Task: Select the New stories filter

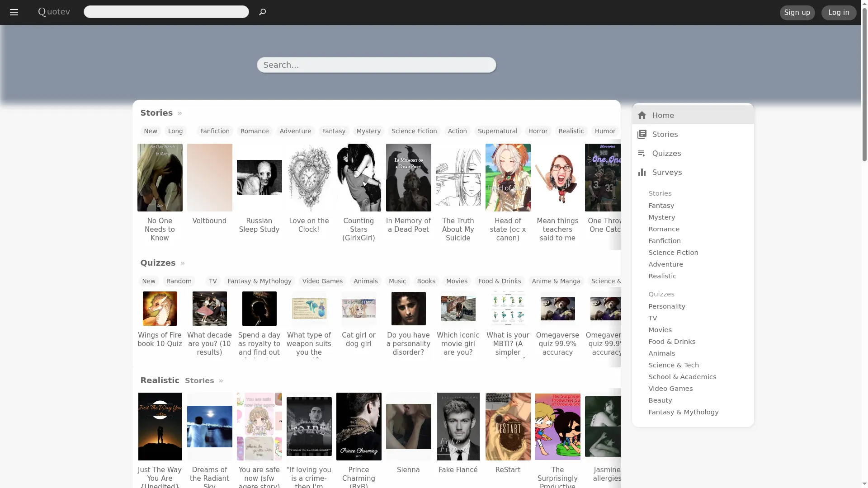Action: [x=151, y=131]
